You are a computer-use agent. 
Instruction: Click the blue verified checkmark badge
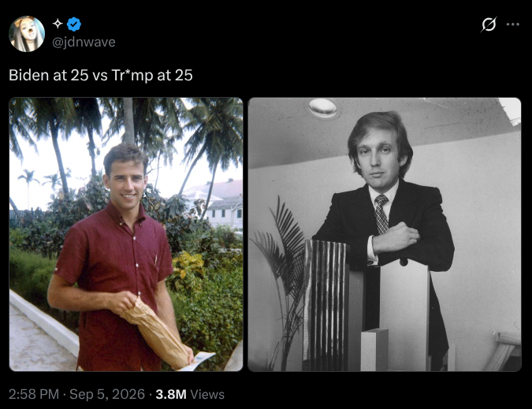coord(73,24)
